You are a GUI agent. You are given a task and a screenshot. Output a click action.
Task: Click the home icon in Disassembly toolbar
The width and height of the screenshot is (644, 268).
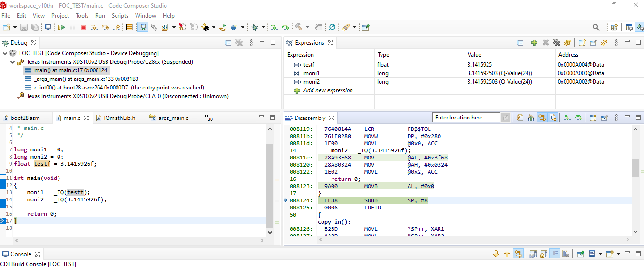click(x=531, y=118)
